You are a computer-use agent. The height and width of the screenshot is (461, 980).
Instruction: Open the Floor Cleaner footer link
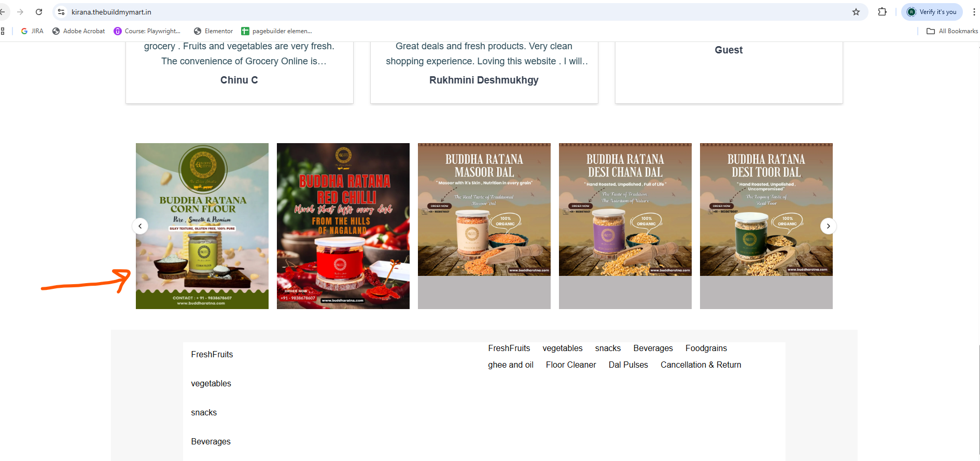(571, 365)
